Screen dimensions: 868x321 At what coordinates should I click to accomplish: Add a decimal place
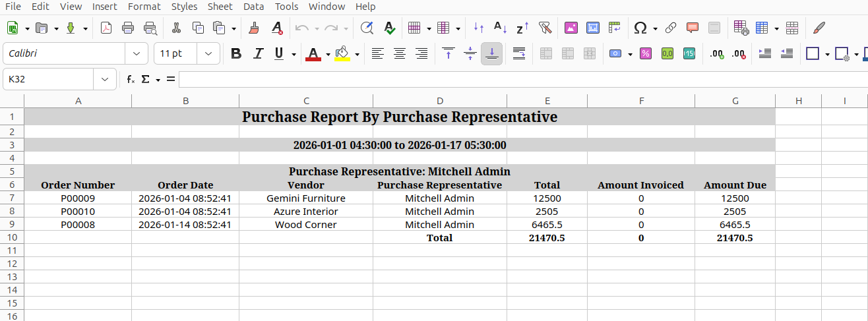pos(717,53)
